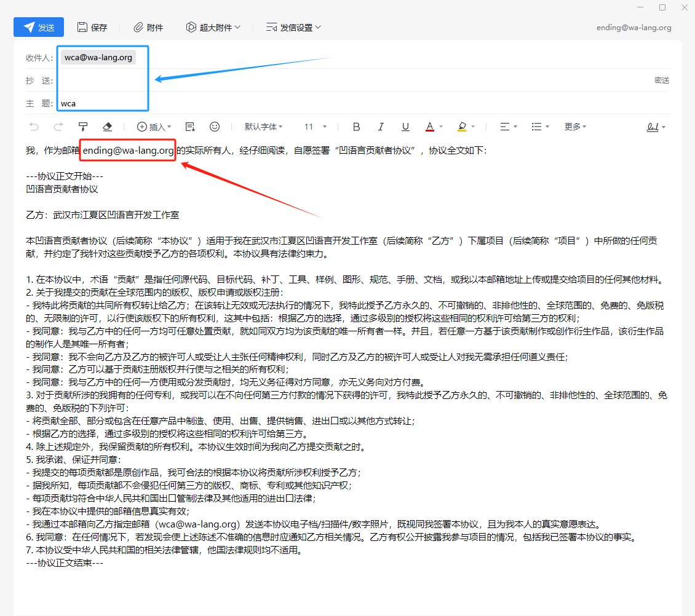The image size is (695, 616).
Task: Toggle underline formatting
Action: pos(405,127)
